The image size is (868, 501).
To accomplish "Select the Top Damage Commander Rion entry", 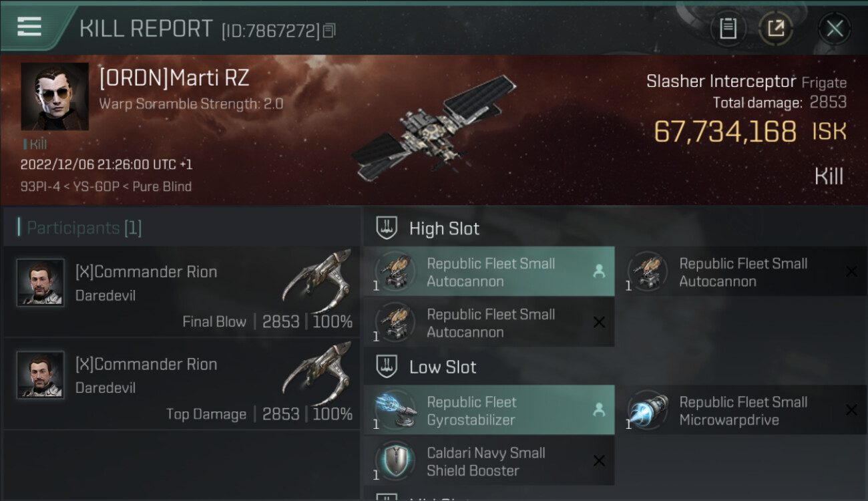I will [x=182, y=383].
